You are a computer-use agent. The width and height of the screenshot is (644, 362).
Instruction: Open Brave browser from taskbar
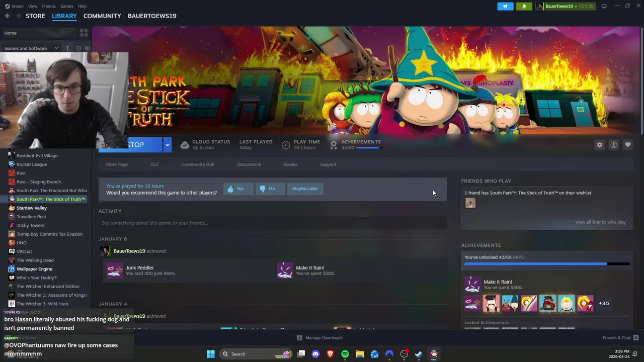[x=330, y=354]
